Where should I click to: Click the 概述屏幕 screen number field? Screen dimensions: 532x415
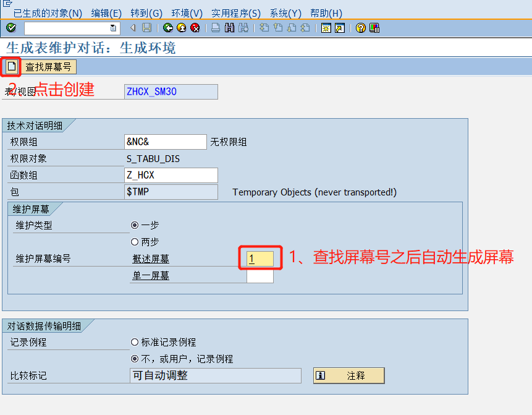click(260, 259)
